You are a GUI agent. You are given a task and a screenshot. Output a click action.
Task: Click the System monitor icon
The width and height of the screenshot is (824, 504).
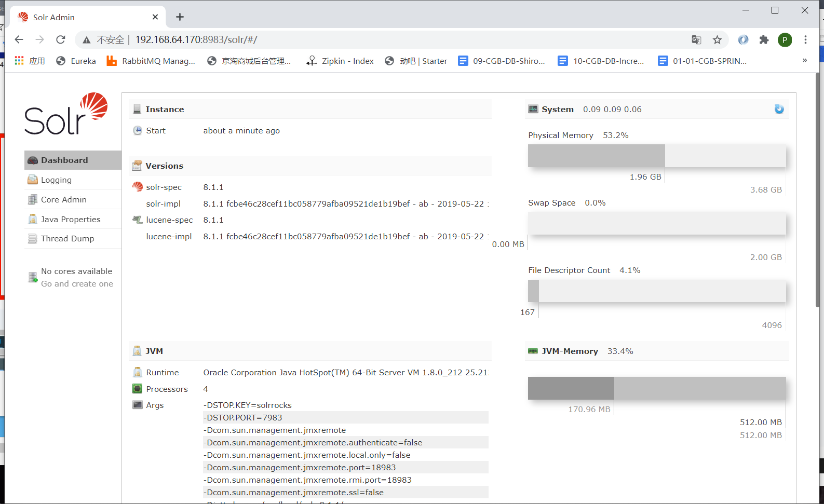(533, 109)
